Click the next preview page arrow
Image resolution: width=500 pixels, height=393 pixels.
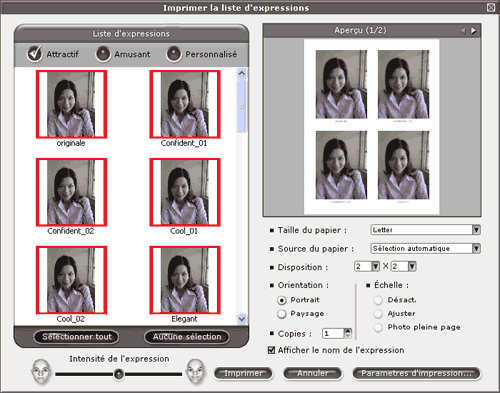[473, 31]
